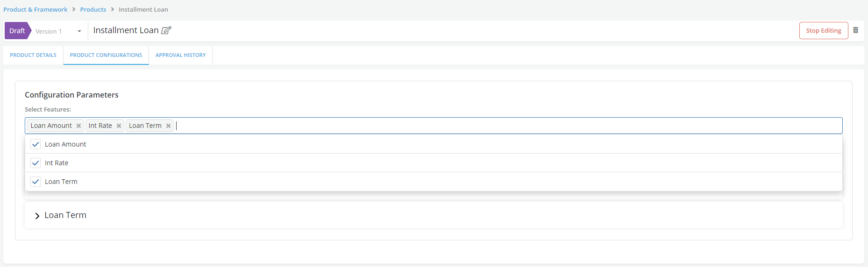Expand the Loan Term section chevron
The height and width of the screenshot is (267, 868).
(x=37, y=216)
